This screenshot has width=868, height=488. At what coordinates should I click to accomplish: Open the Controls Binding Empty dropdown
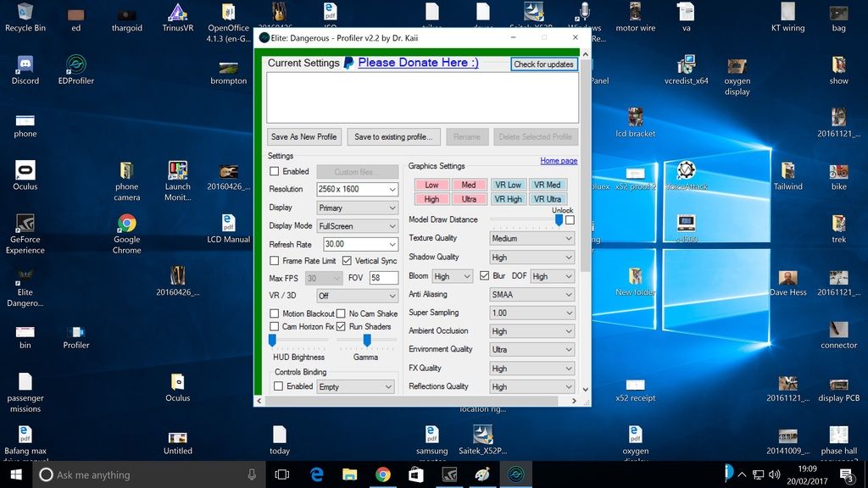coord(355,386)
